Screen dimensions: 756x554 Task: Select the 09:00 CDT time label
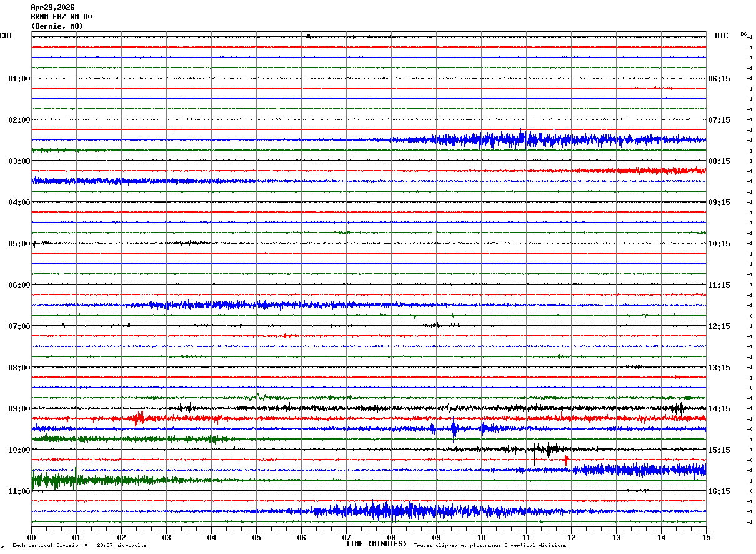pos(19,409)
